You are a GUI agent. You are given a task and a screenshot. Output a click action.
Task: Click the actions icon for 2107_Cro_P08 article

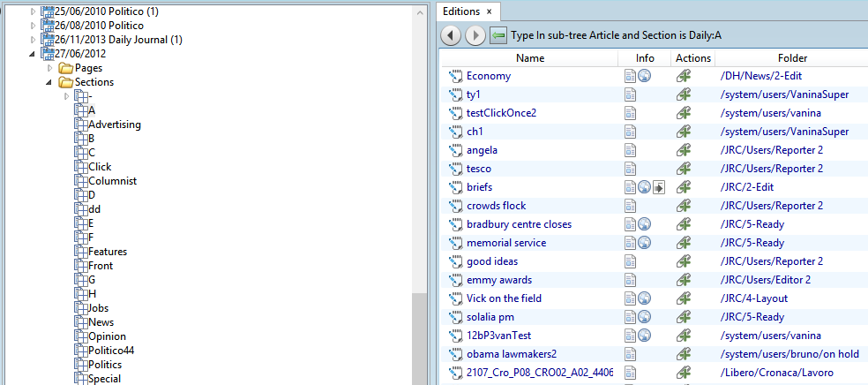[x=685, y=373]
